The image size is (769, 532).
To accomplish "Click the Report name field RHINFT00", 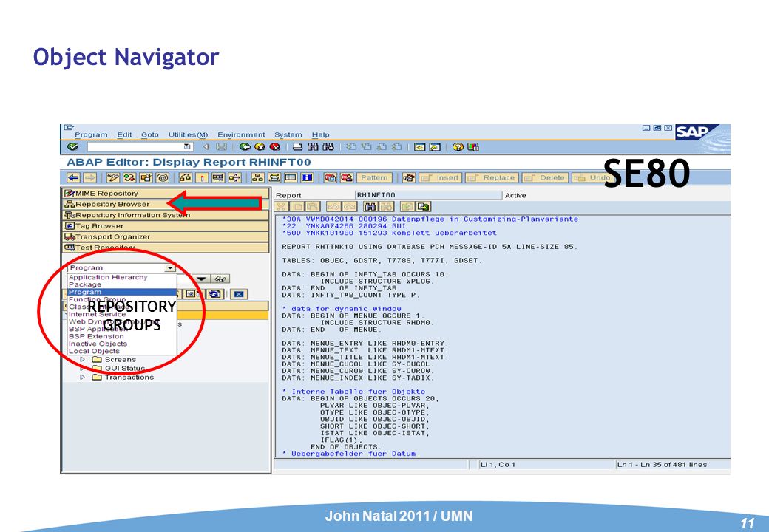I will coord(428,196).
